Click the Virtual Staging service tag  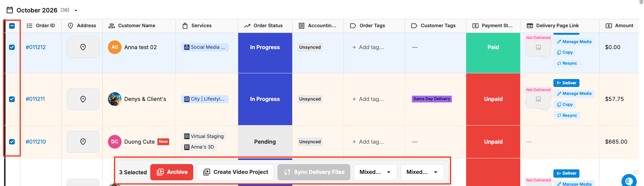coord(204,136)
